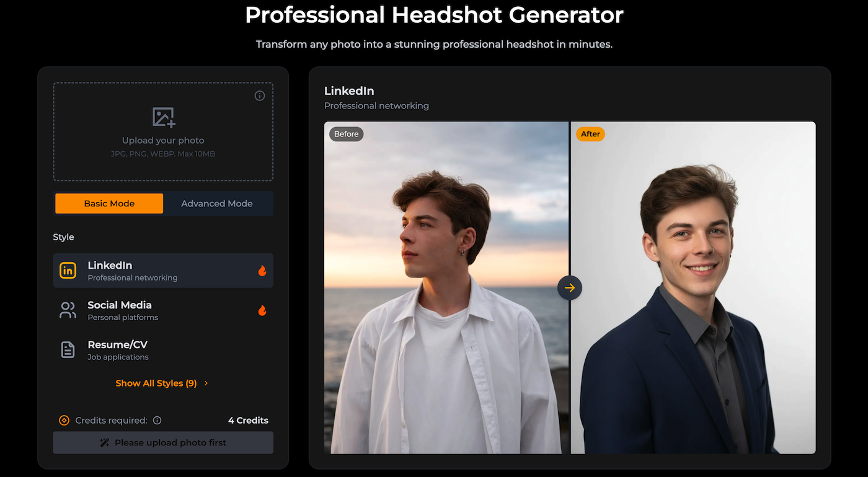Viewport: 868px width, 477px height.
Task: Select the Resume/CV style option
Action: 163,350
